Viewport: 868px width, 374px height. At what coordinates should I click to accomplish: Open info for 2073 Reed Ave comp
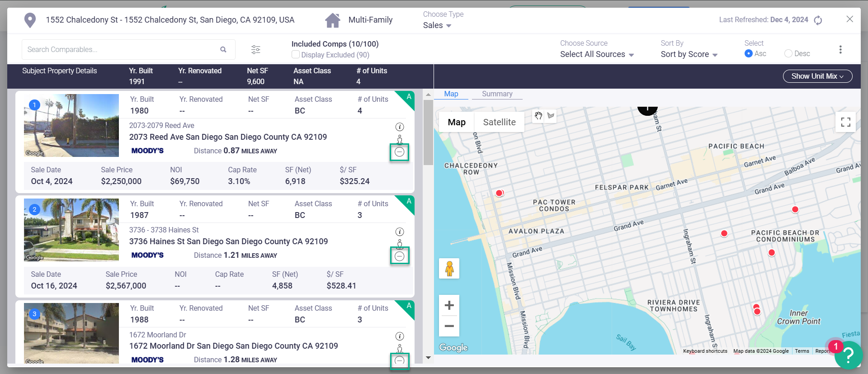(x=400, y=127)
